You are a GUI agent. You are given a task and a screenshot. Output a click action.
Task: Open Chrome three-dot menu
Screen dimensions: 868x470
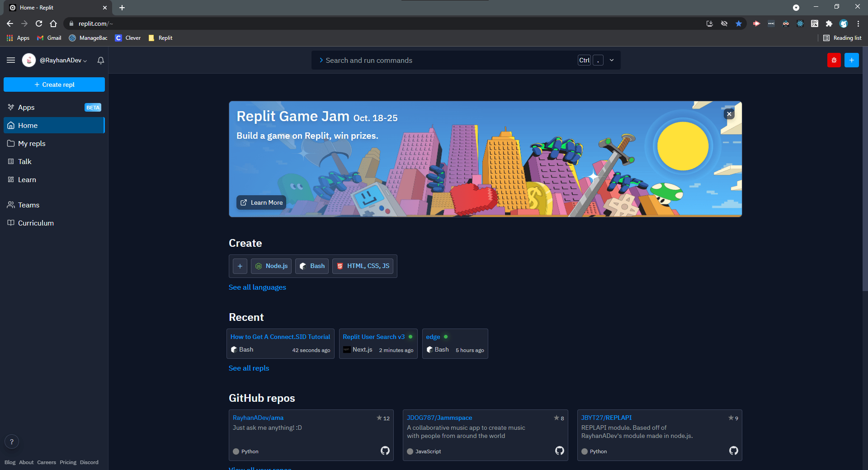coord(858,23)
